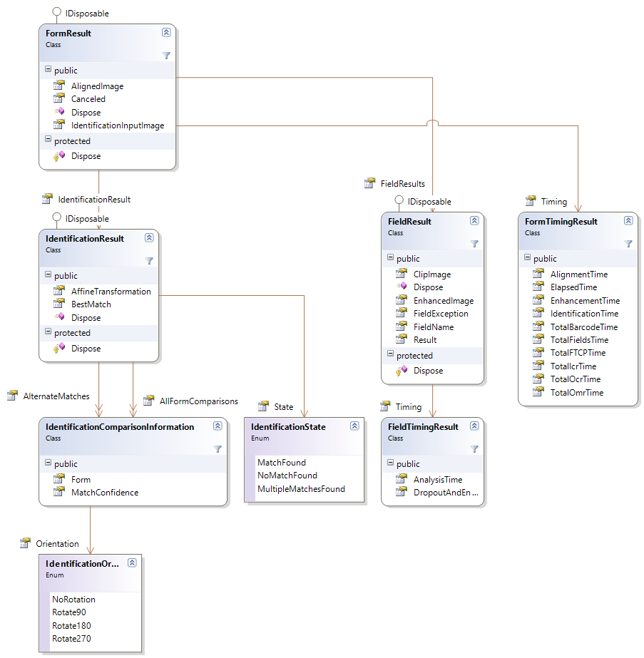Select the NoMatchFound enum value

287,475
